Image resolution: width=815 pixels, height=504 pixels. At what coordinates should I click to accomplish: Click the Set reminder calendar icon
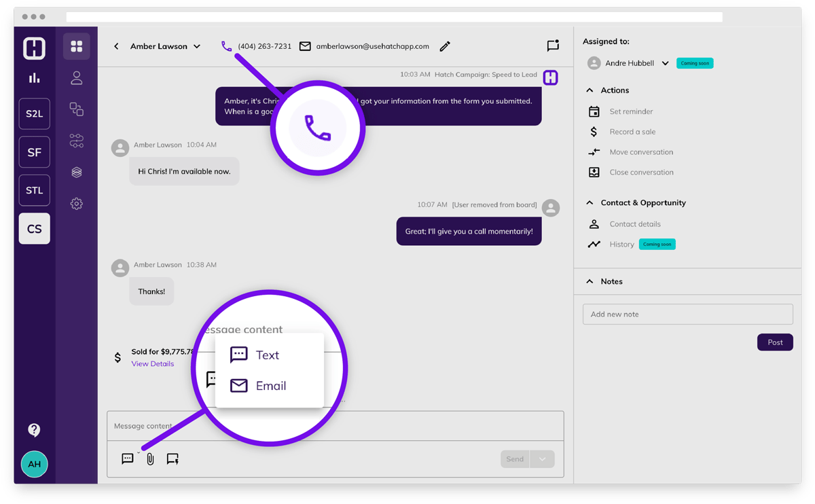pos(594,111)
